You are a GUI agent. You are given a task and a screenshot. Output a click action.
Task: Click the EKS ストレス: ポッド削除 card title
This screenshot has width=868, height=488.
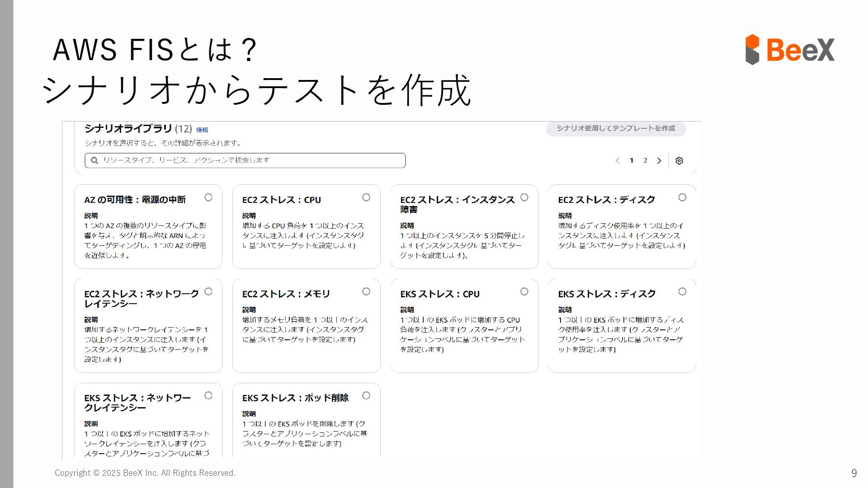tap(295, 398)
